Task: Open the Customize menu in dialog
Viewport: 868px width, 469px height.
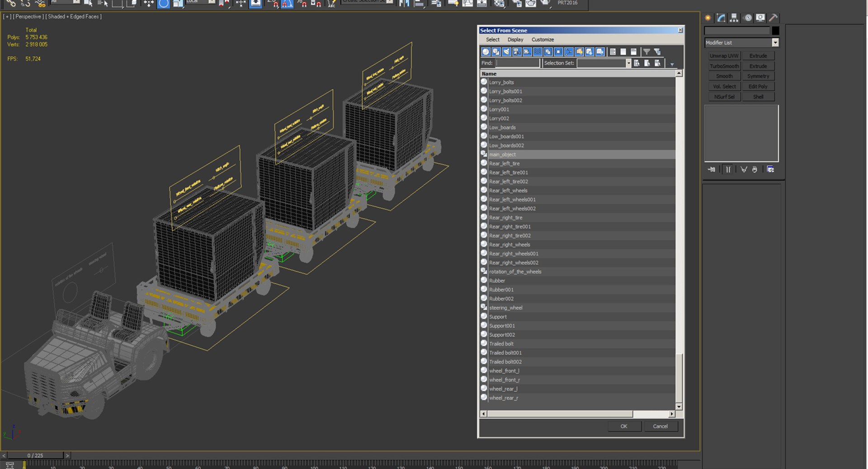Action: click(542, 40)
